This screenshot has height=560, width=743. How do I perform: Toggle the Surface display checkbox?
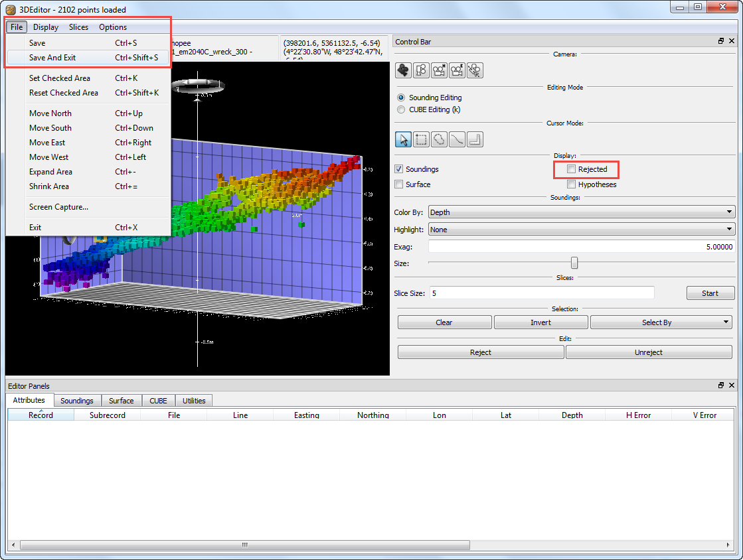point(399,184)
